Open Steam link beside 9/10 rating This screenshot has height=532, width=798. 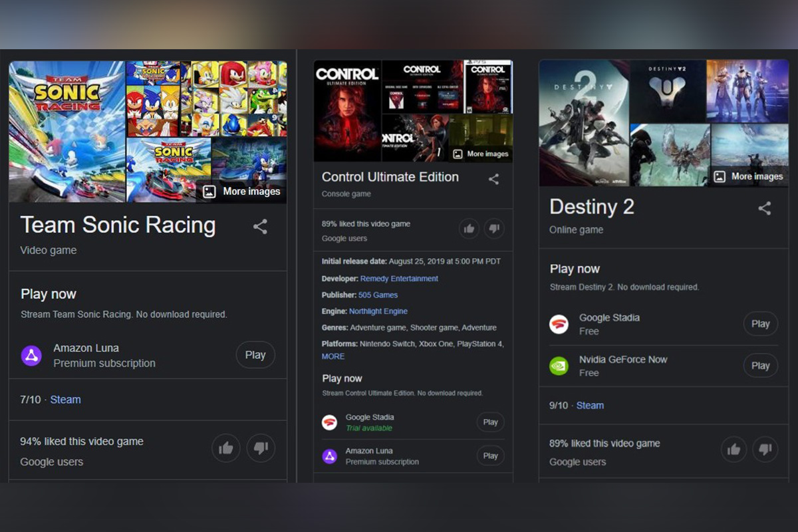coord(590,405)
